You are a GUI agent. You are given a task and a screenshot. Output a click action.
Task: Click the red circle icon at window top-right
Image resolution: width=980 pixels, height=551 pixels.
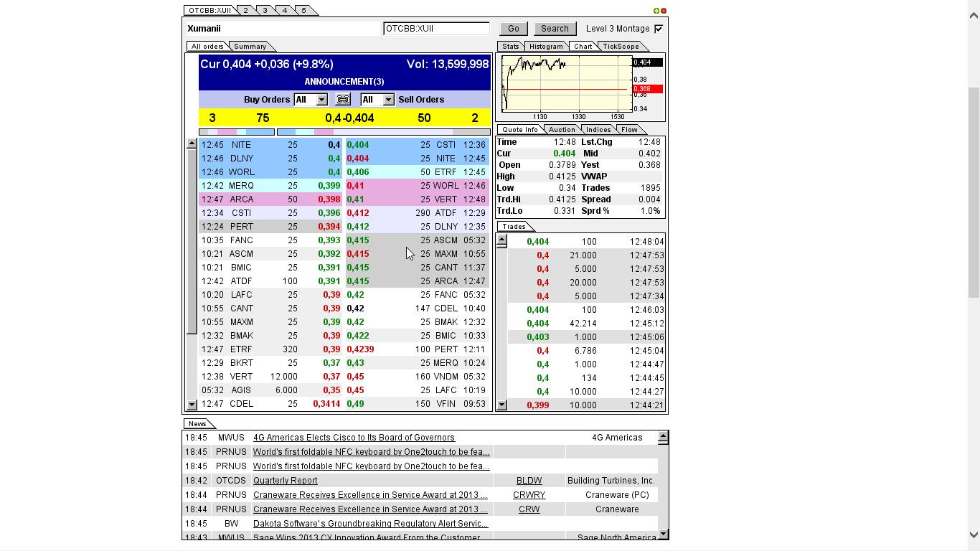[x=663, y=11]
